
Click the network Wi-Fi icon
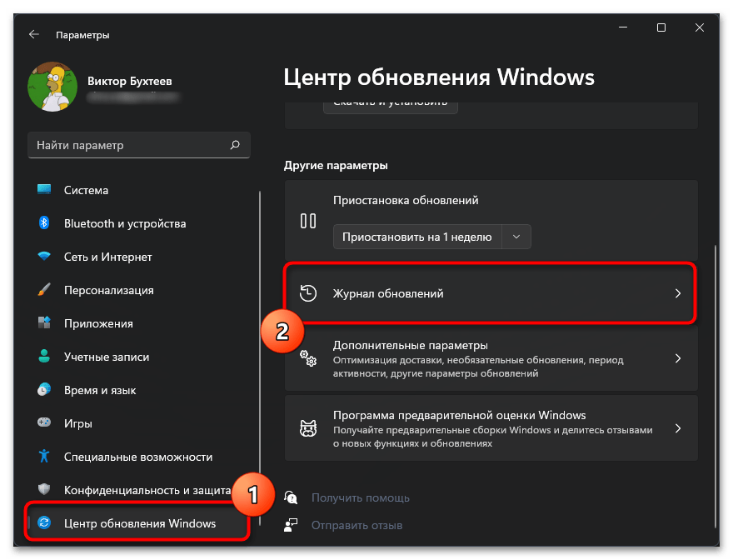(45, 257)
